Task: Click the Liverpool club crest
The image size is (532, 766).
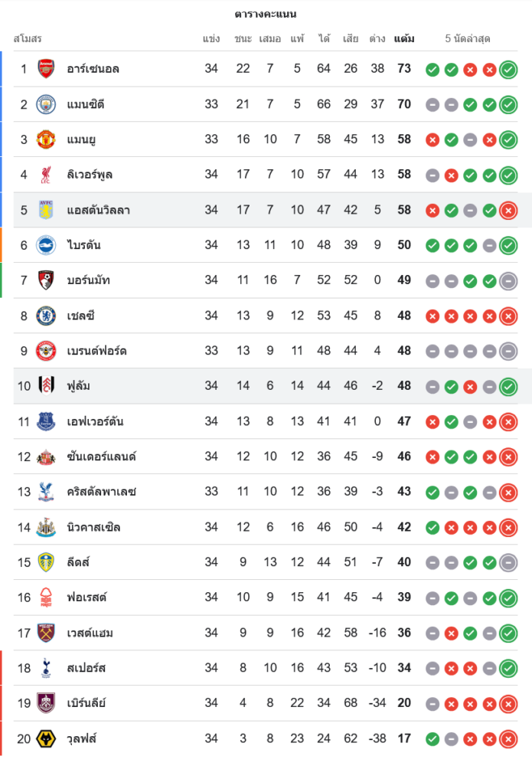Action: 46,175
